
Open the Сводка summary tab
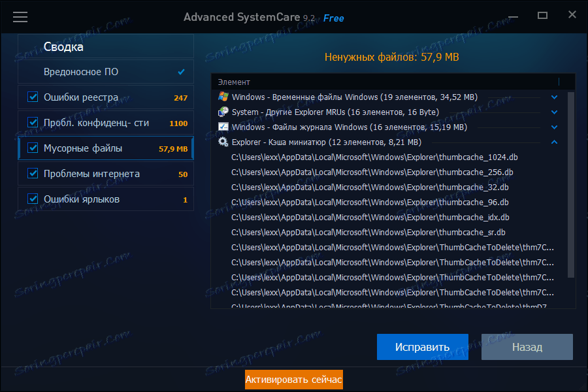(106, 46)
